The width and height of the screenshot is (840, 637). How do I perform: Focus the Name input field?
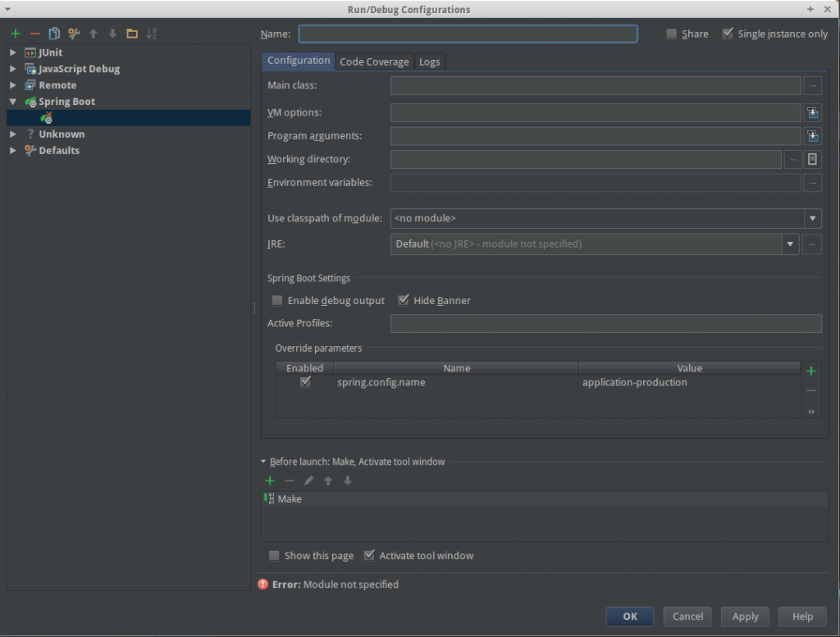pos(468,34)
